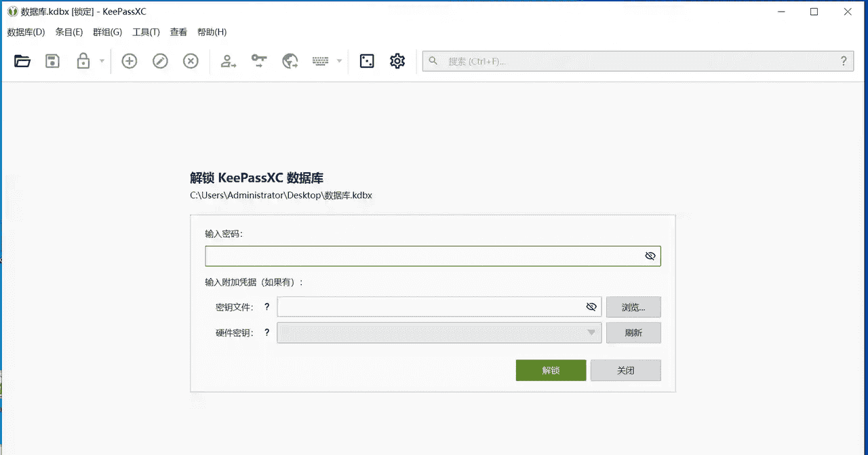Delete the selected entry

(191, 61)
